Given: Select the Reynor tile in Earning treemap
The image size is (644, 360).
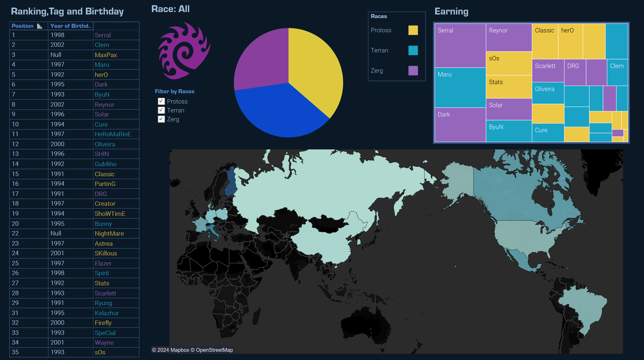Looking at the screenshot, I should pyautogui.click(x=509, y=37).
